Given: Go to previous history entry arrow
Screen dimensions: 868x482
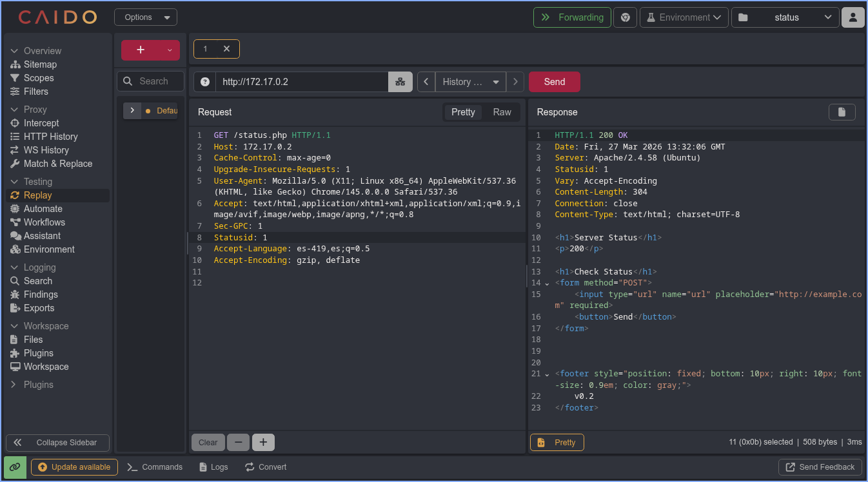Looking at the screenshot, I should point(426,82).
